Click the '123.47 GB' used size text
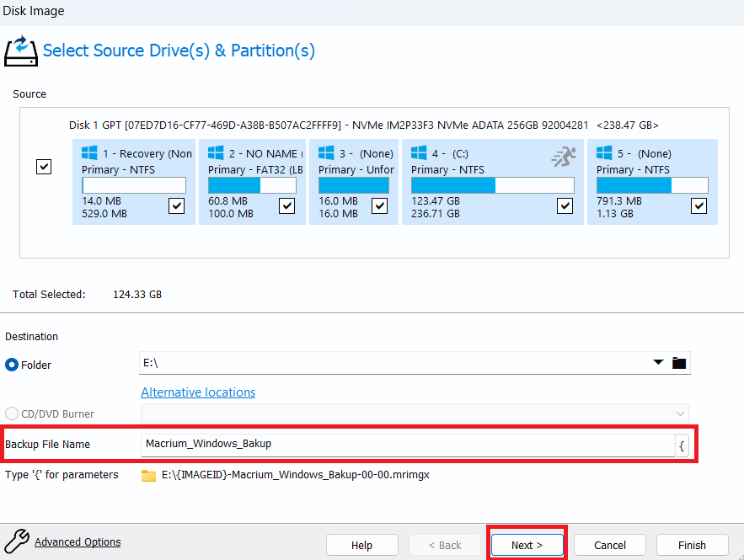The image size is (744, 560). click(x=435, y=200)
